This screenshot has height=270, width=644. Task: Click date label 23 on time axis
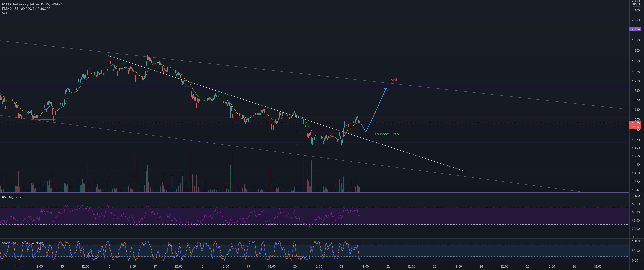[x=434, y=266]
